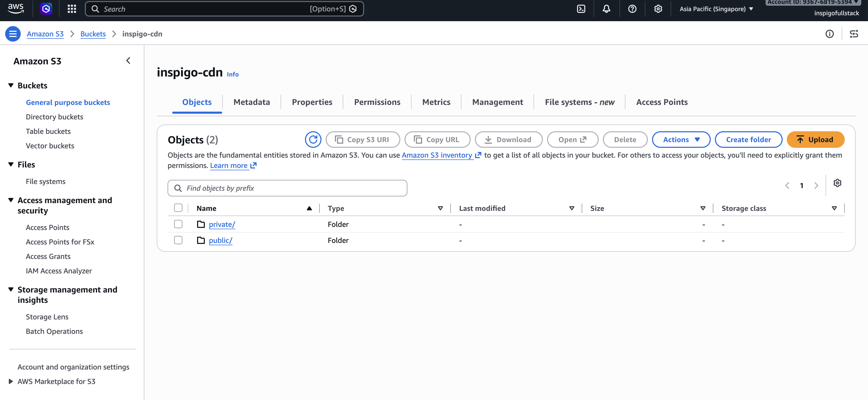Switch to the Management tab
This screenshot has height=400, width=868.
point(497,102)
